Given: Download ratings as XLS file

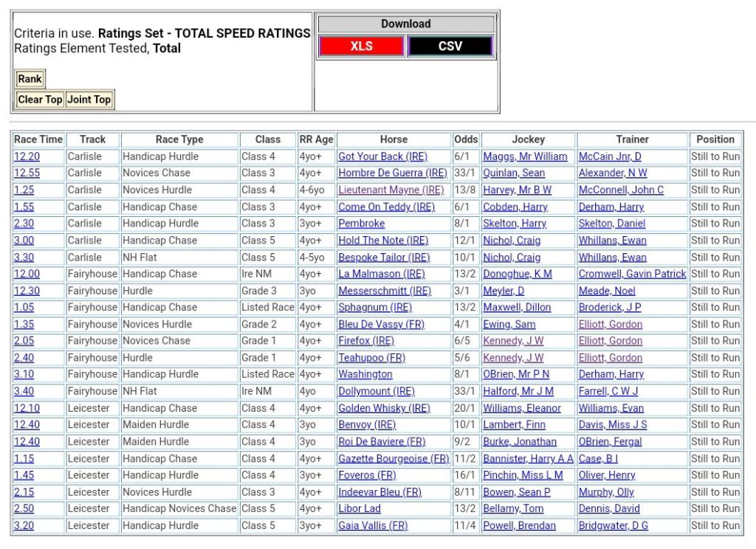Looking at the screenshot, I should [x=361, y=46].
